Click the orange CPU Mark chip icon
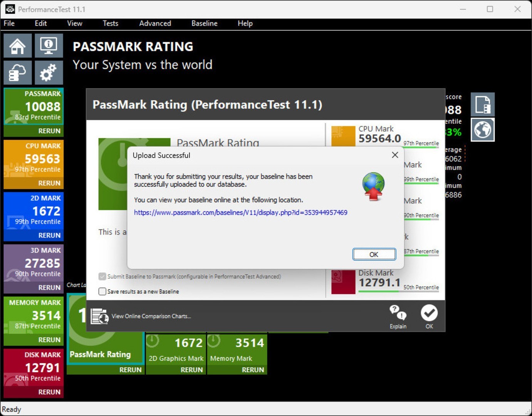 point(343,136)
